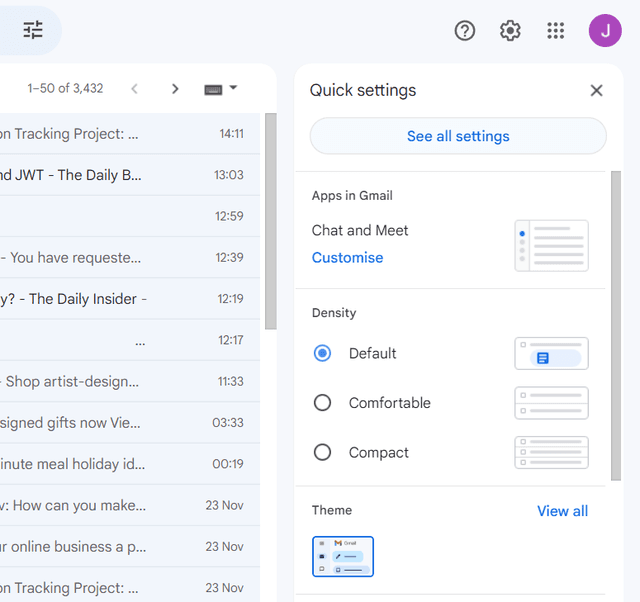Open the Help support icon
This screenshot has width=640, height=602.
pyautogui.click(x=464, y=31)
